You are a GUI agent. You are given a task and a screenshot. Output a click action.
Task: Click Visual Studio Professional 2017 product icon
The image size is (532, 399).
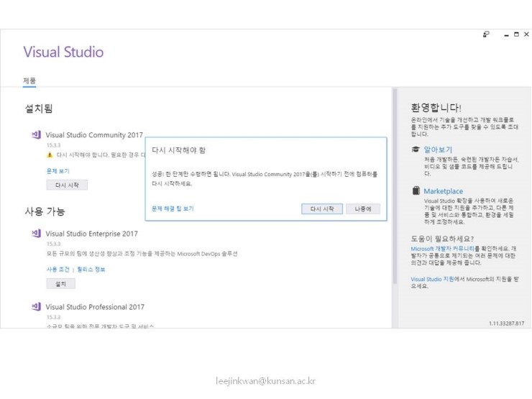click(36, 306)
